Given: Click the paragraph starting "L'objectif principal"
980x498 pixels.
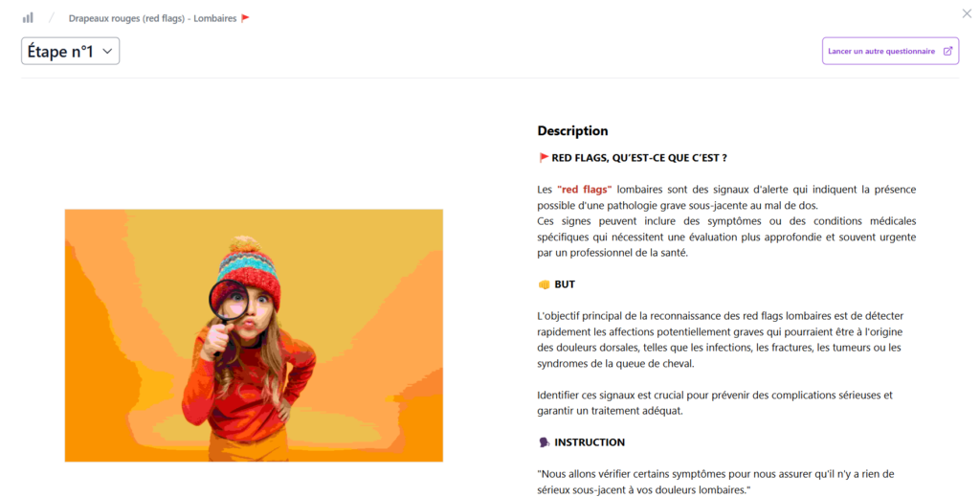Looking at the screenshot, I should 720,340.
